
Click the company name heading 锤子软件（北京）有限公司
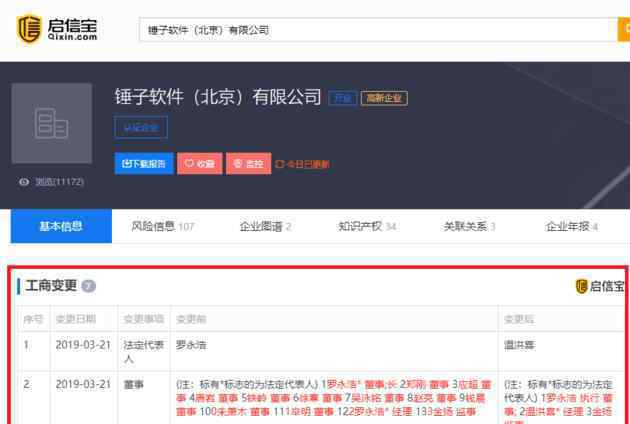coord(218,97)
